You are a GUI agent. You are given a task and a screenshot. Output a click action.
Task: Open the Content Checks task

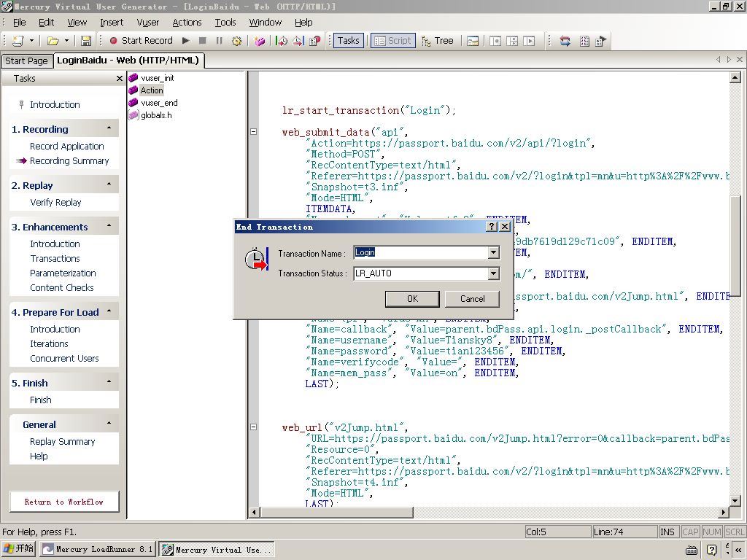(x=62, y=287)
